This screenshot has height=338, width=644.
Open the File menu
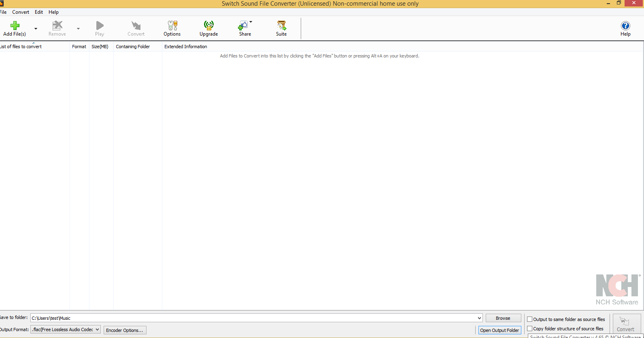pyautogui.click(x=3, y=12)
